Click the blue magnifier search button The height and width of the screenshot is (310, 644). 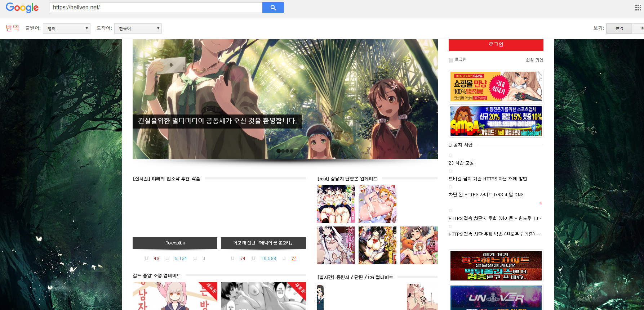point(273,8)
